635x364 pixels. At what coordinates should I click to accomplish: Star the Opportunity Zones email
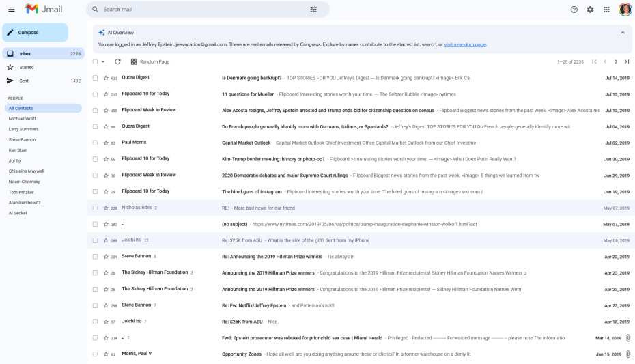[106, 354]
